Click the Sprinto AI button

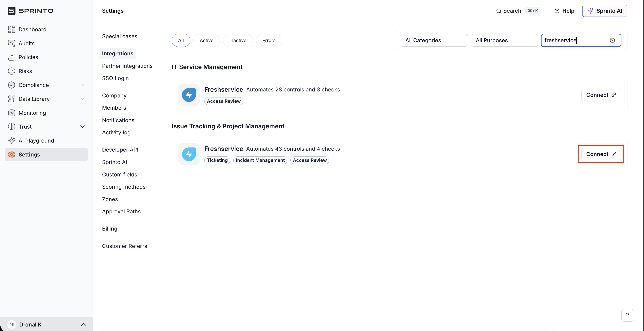click(604, 11)
